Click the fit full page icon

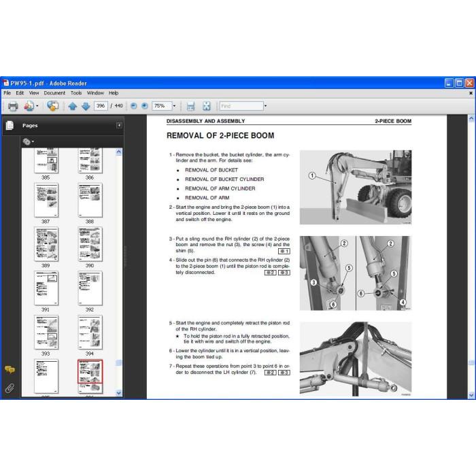click(207, 106)
